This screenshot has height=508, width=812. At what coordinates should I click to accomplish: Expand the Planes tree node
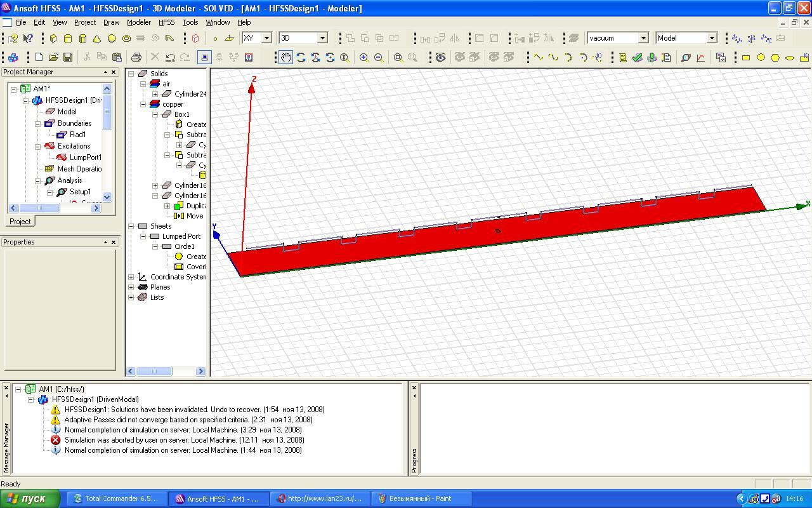[131, 287]
